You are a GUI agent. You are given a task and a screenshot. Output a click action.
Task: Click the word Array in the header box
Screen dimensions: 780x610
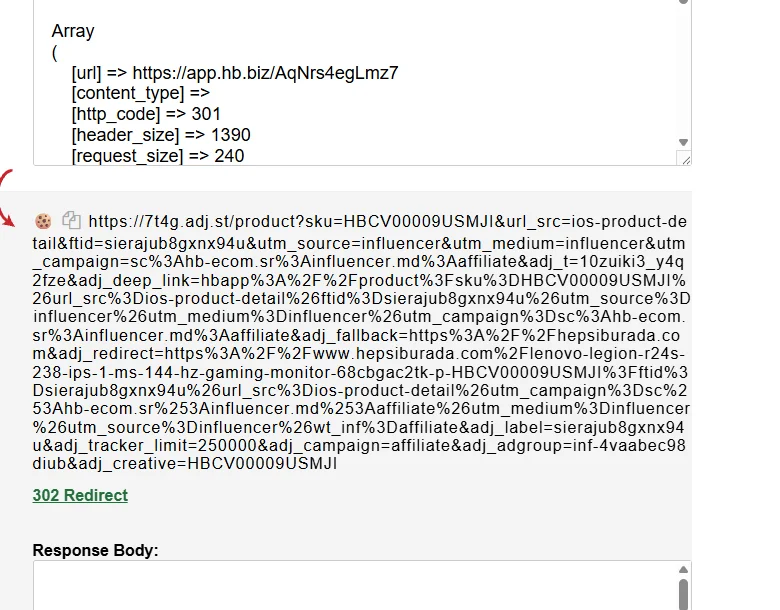[73, 31]
